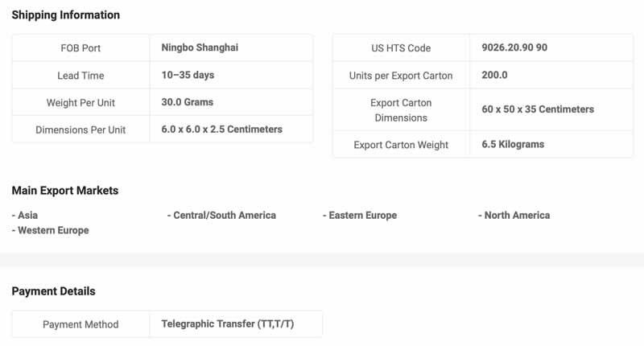The width and height of the screenshot is (644, 346).
Task: Click the Shipping Information heading
Action: pyautogui.click(x=66, y=15)
